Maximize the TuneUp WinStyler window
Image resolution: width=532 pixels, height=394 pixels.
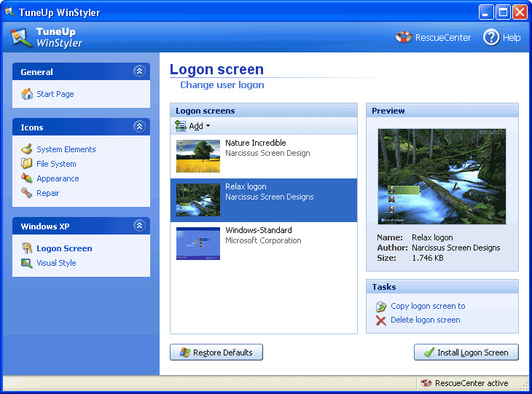pos(503,12)
